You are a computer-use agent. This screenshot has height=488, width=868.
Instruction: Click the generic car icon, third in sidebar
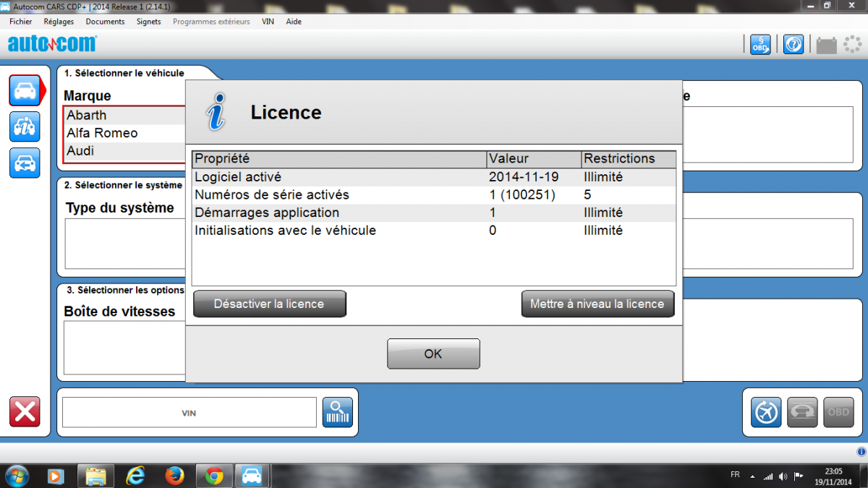tap(25, 163)
